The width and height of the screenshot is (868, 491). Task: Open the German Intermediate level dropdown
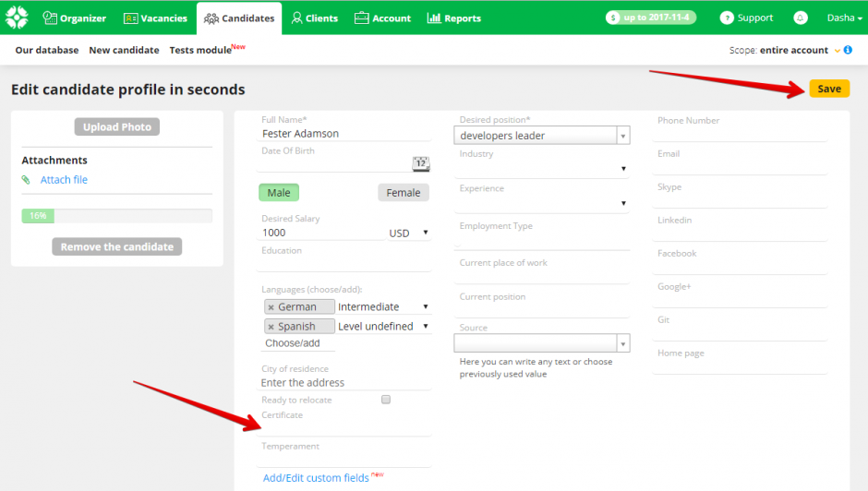click(383, 306)
